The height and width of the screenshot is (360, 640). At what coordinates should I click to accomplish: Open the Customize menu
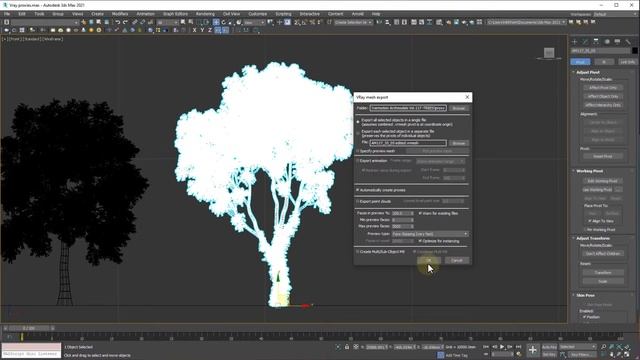tap(258, 14)
